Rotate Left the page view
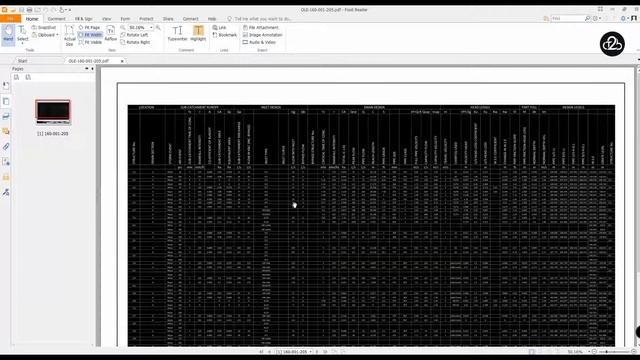640x360 pixels. [x=134, y=35]
